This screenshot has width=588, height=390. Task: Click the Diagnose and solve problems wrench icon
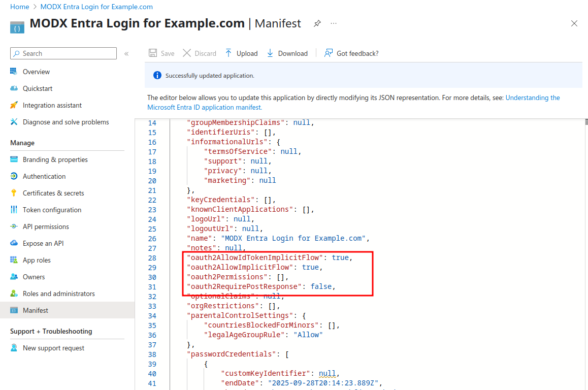coord(14,122)
